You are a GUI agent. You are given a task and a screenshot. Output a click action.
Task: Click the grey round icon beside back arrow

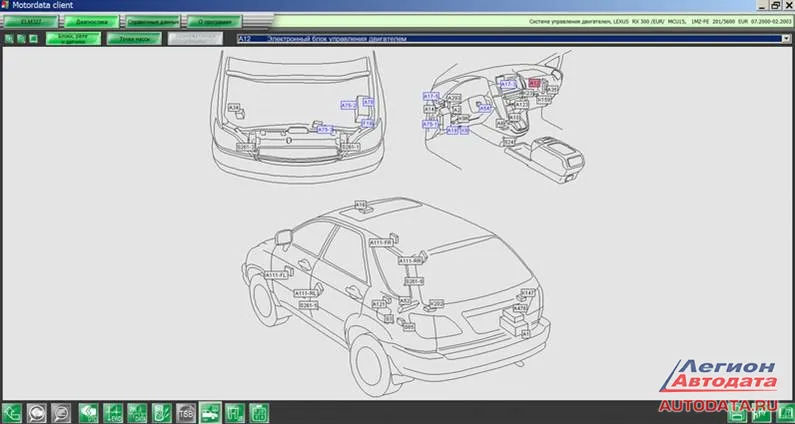tap(36, 413)
